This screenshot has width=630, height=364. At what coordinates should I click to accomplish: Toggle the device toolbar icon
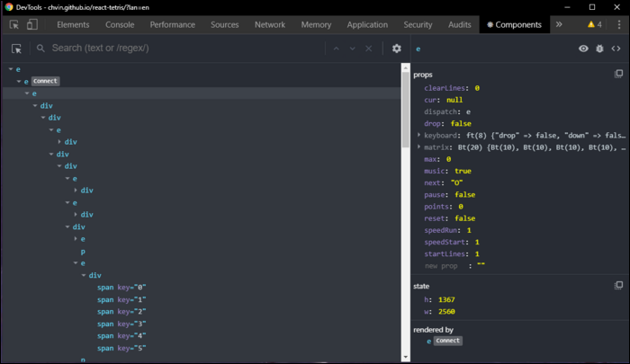[32, 24]
